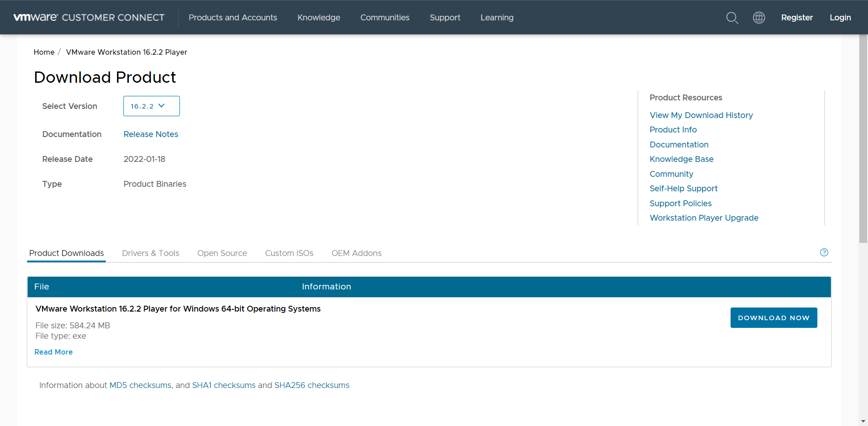Open Documentation under Product Resources

click(679, 145)
